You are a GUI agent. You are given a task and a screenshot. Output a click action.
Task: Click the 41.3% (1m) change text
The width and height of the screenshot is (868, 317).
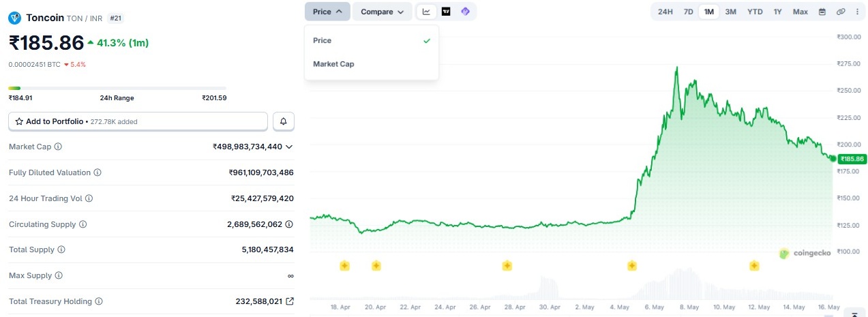(x=123, y=43)
